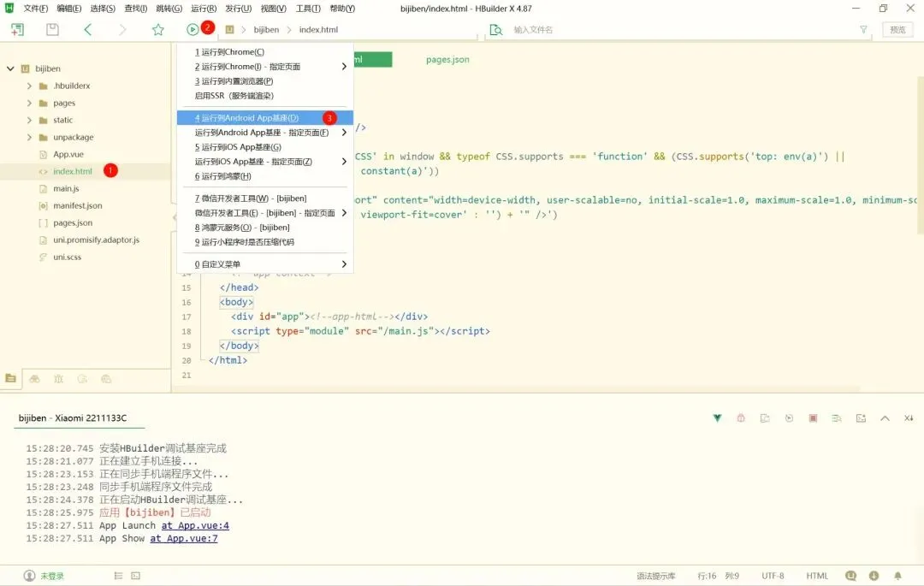Expand the unpackage folder

[29, 137]
